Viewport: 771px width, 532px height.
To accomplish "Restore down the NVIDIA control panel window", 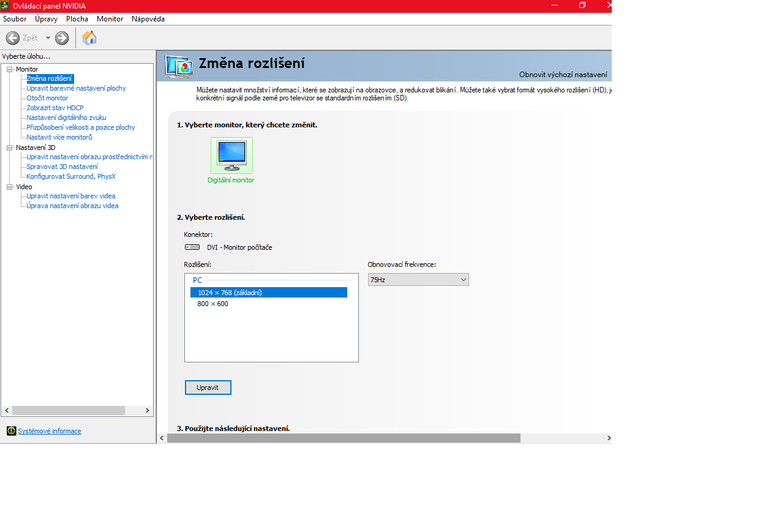I will [582, 6].
